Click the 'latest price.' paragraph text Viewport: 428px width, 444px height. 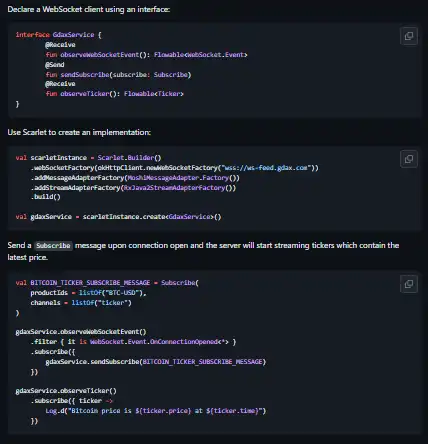[x=28, y=257]
